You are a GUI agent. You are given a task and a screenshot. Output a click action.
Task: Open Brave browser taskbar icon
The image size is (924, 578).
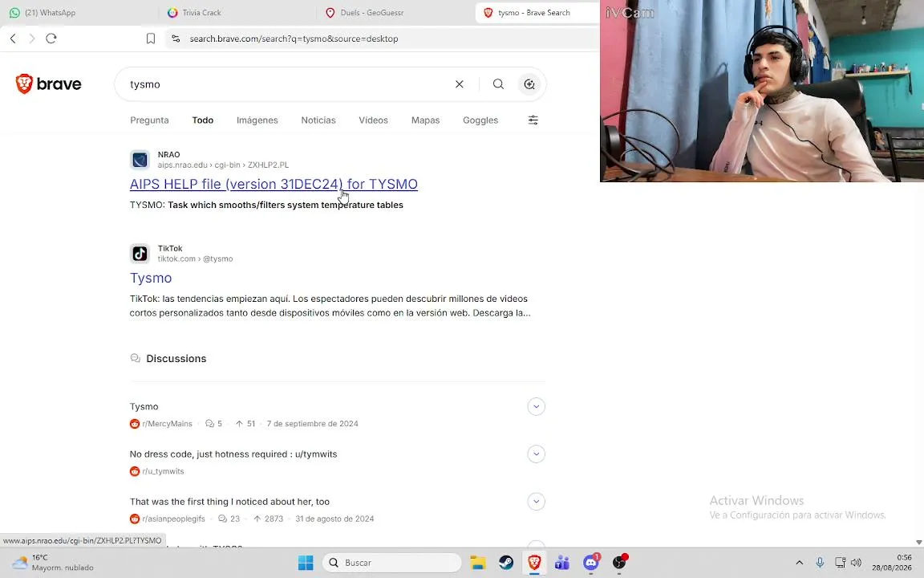pyautogui.click(x=534, y=563)
